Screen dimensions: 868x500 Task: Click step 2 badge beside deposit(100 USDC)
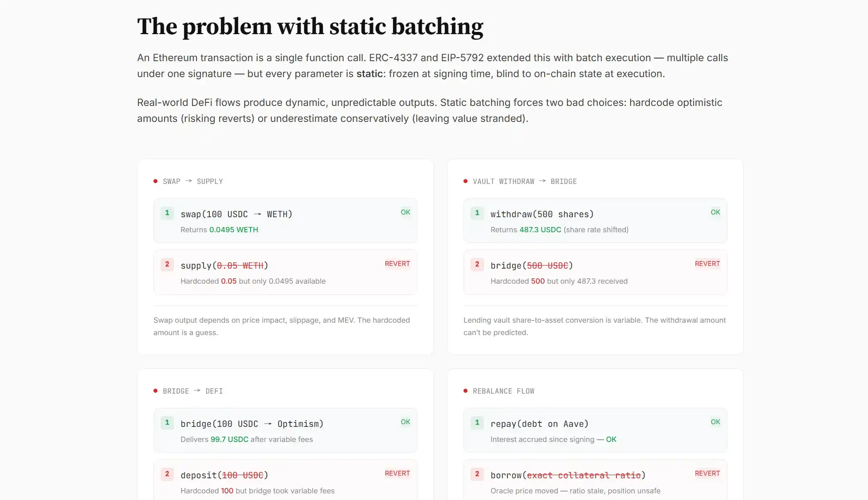pyautogui.click(x=167, y=474)
